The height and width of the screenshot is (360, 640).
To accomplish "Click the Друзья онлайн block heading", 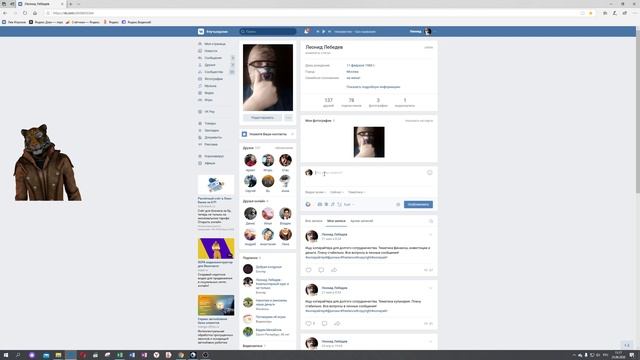I will pos(254,201).
